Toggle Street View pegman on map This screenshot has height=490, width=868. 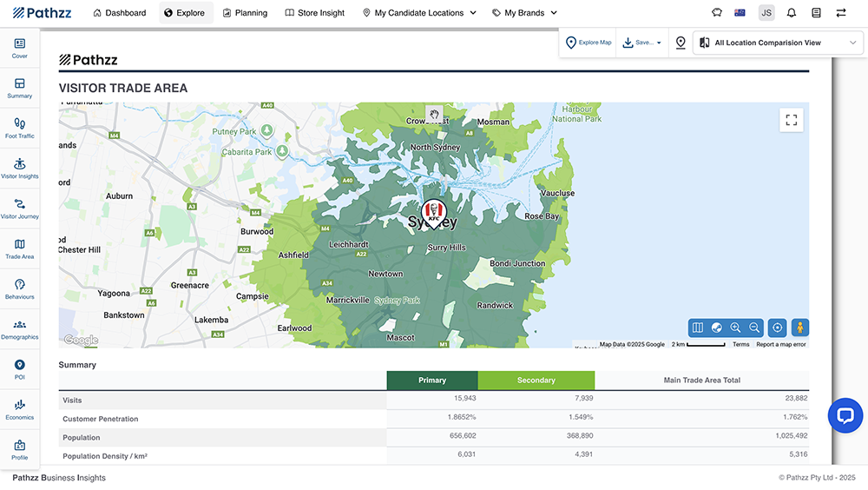tap(799, 328)
